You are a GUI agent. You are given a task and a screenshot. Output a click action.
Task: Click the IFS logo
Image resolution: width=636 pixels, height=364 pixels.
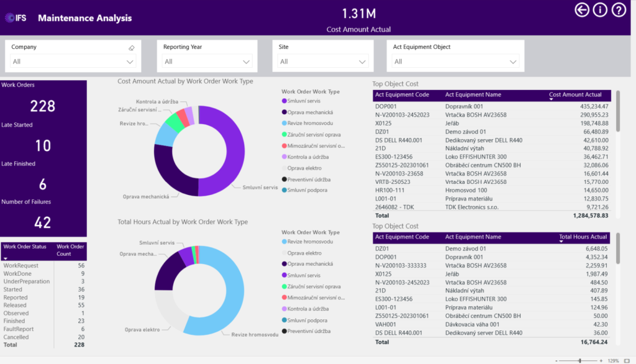(16, 18)
